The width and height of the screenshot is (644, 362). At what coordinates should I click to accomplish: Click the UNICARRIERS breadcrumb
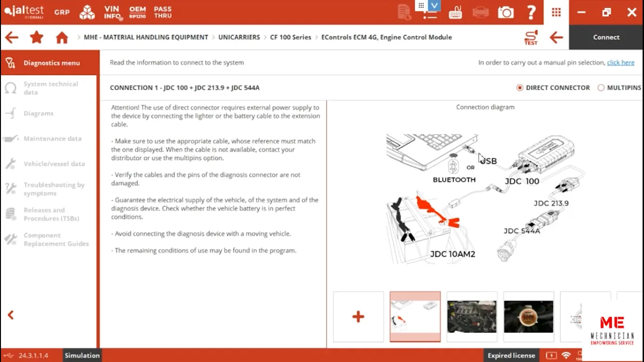(x=239, y=37)
